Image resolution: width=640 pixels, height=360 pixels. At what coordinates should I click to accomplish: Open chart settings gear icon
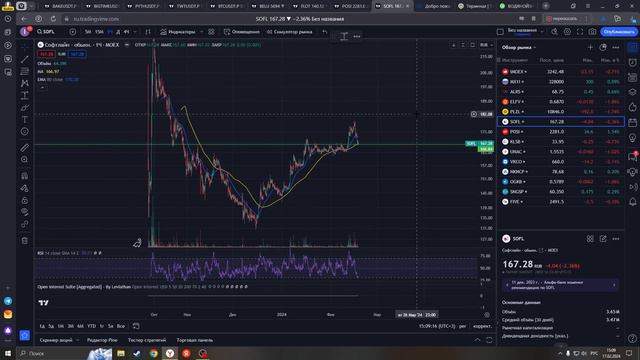pyautogui.click(x=567, y=31)
